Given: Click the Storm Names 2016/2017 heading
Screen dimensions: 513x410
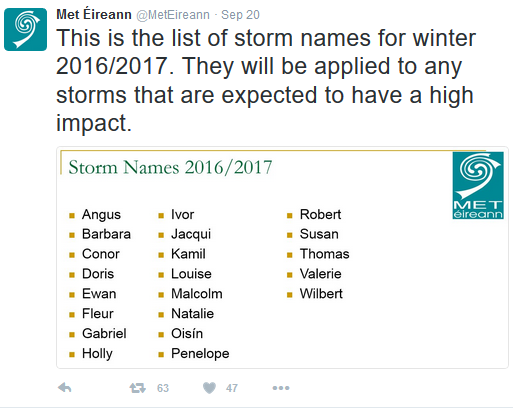Looking at the screenshot, I should [x=170, y=167].
